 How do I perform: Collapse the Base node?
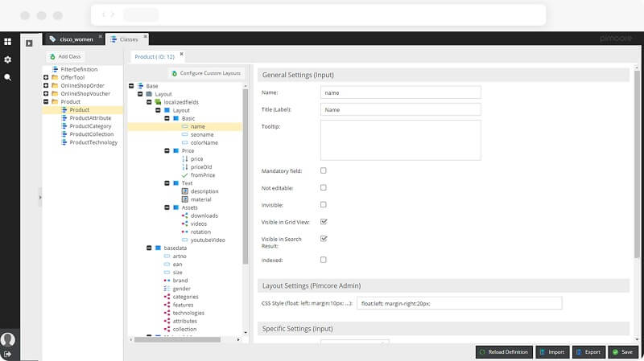pyautogui.click(x=131, y=86)
